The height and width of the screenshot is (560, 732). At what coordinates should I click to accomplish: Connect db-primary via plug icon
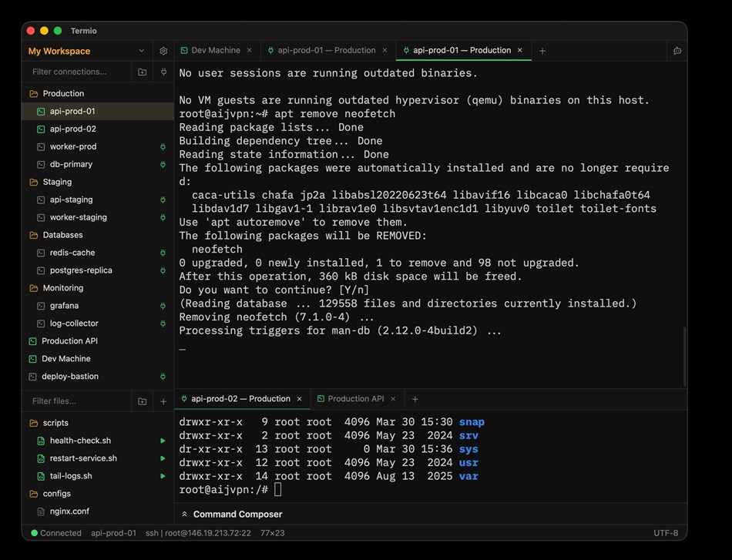163,164
